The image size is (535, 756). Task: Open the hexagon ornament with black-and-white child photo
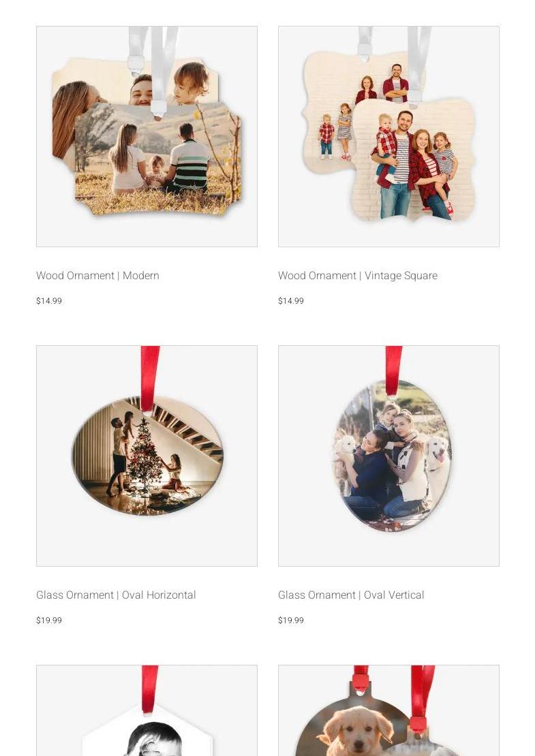[x=147, y=710]
